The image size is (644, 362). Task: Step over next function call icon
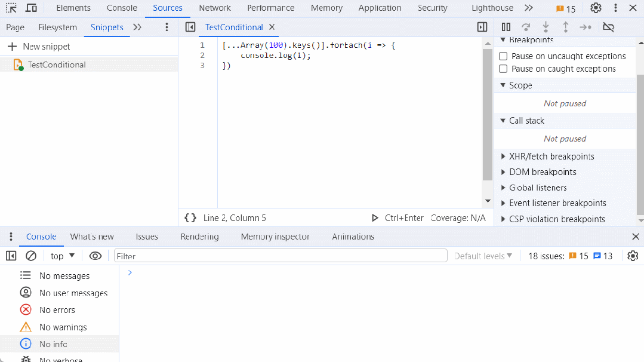click(x=526, y=27)
